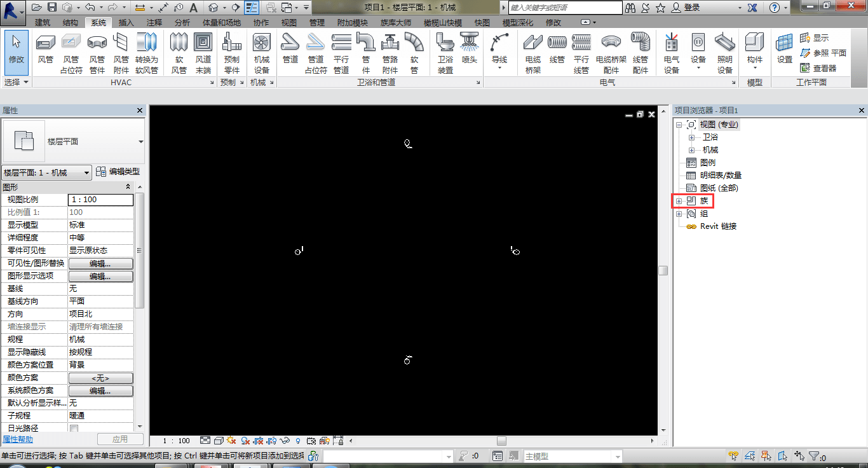Click the 线管配件 conduit fitting tool
Image resolution: width=868 pixels, height=468 pixels.
tap(641, 53)
